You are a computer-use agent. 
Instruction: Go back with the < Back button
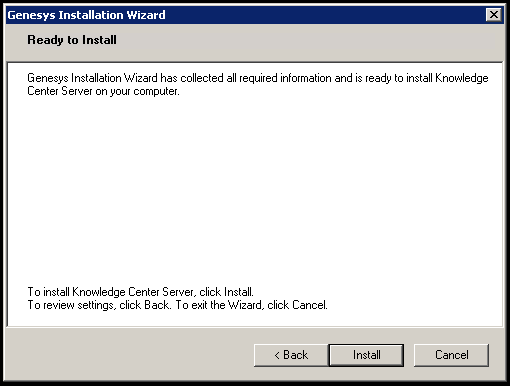pos(291,355)
